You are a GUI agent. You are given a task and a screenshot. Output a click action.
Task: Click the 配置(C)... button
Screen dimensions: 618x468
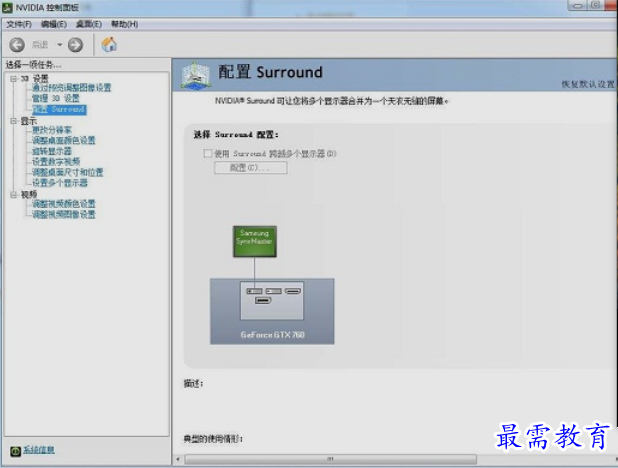(x=251, y=168)
